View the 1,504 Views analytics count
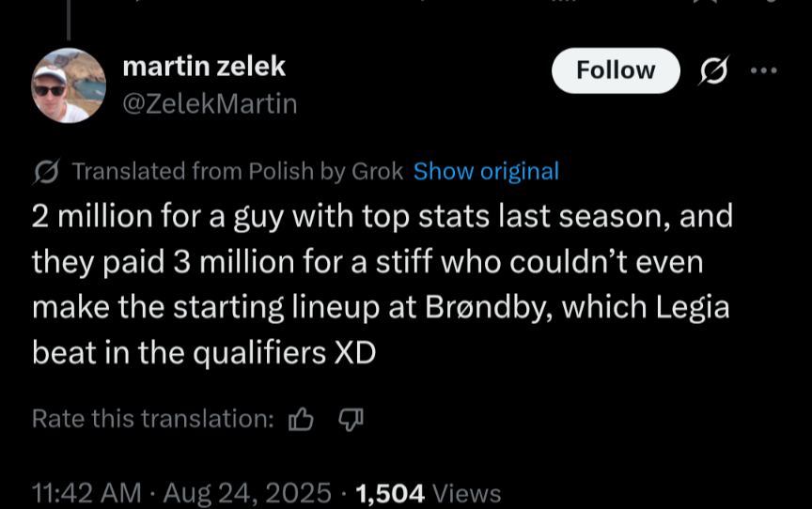 pos(429,493)
